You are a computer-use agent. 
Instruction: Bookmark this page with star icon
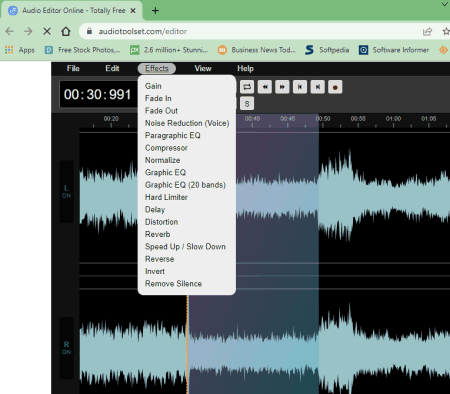click(446, 31)
